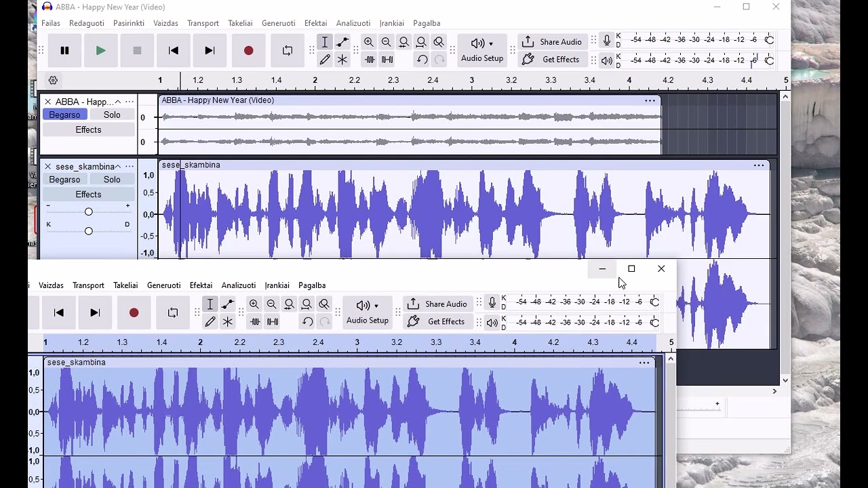Viewport: 868px width, 488px height.
Task: Open ABBA clip options ellipsis
Action: click(650, 101)
